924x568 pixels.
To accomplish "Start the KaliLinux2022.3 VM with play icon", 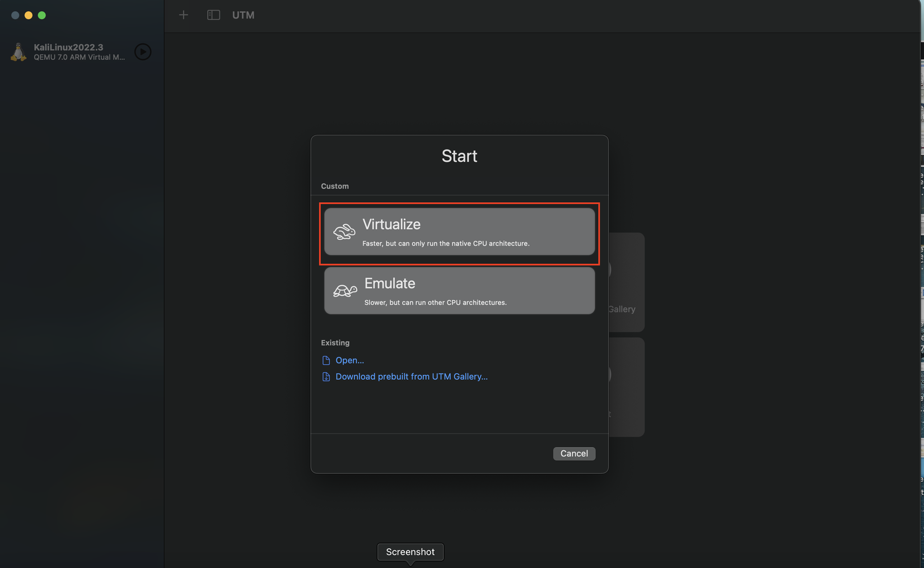I will [x=143, y=52].
